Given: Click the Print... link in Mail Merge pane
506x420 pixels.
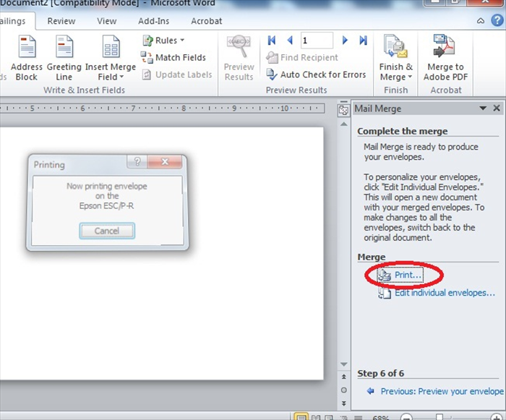Looking at the screenshot, I should (x=400, y=275).
